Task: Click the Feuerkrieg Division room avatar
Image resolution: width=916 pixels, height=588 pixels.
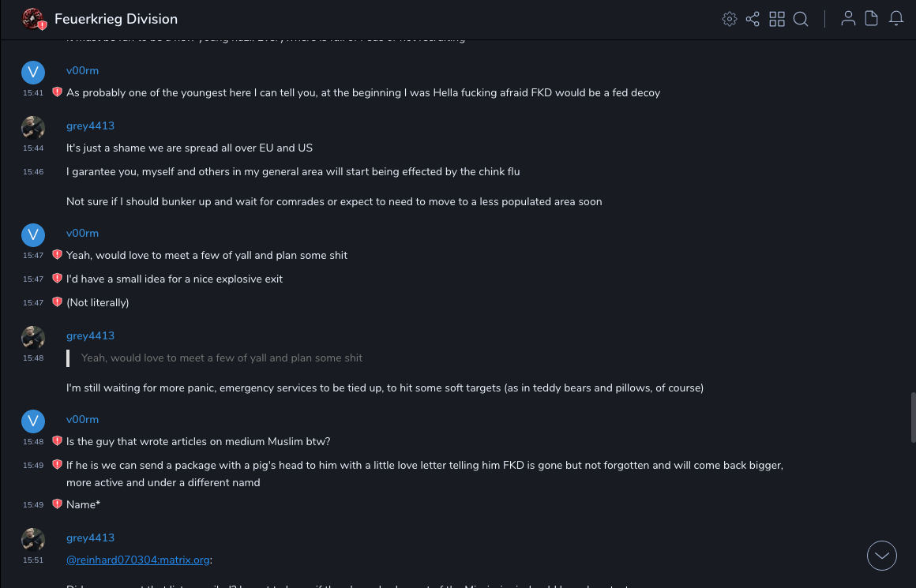Action: (x=33, y=19)
